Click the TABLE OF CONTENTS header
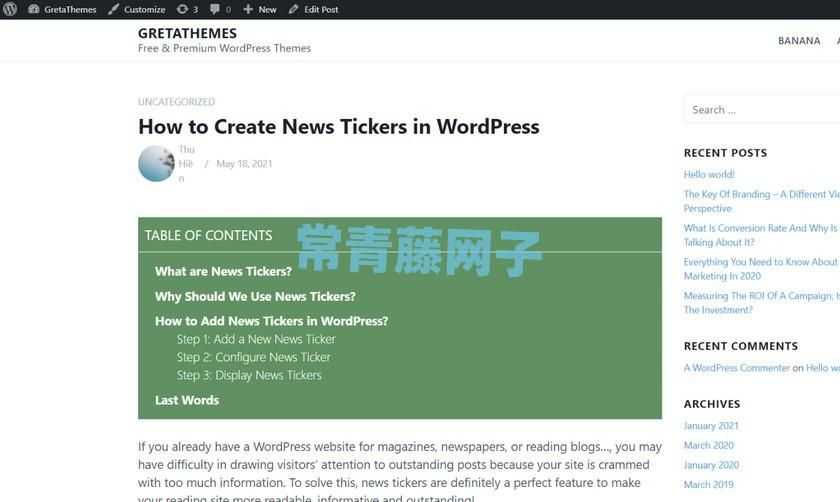The height and width of the screenshot is (502, 840). 208,235
